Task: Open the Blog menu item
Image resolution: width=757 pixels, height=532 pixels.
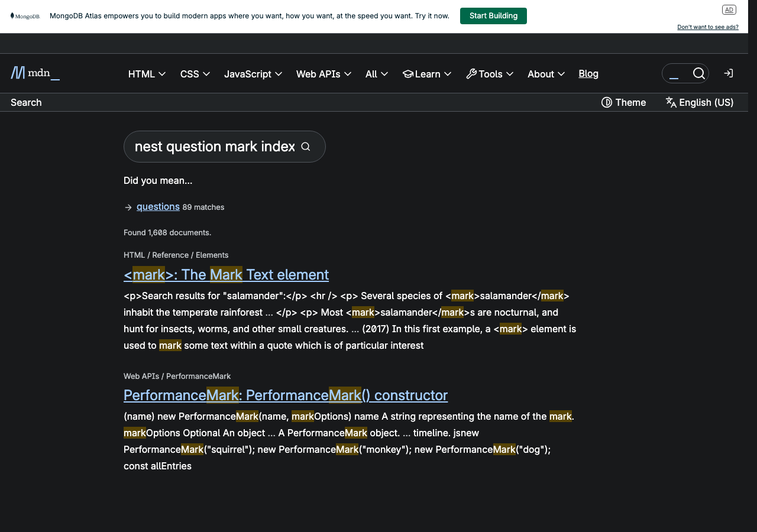Action: tap(588, 73)
